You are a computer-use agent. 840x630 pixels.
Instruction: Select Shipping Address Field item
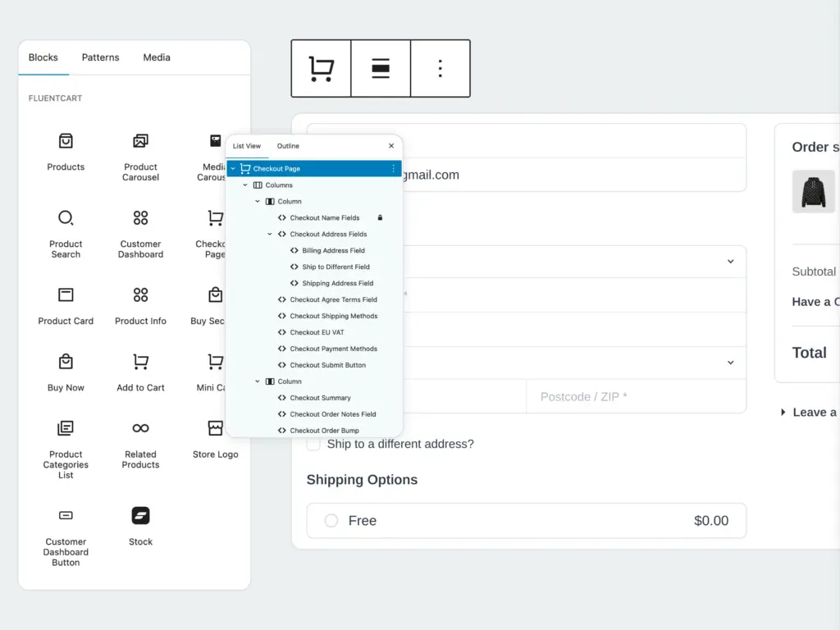[314, 283]
